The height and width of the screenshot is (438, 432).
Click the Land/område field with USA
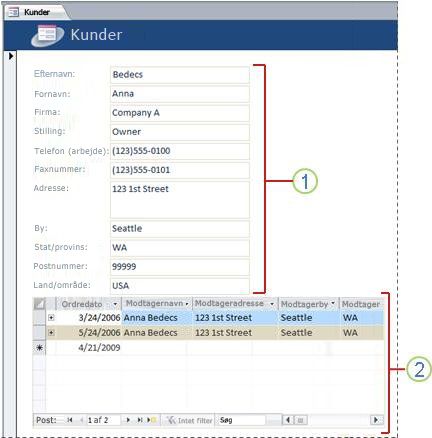180,286
